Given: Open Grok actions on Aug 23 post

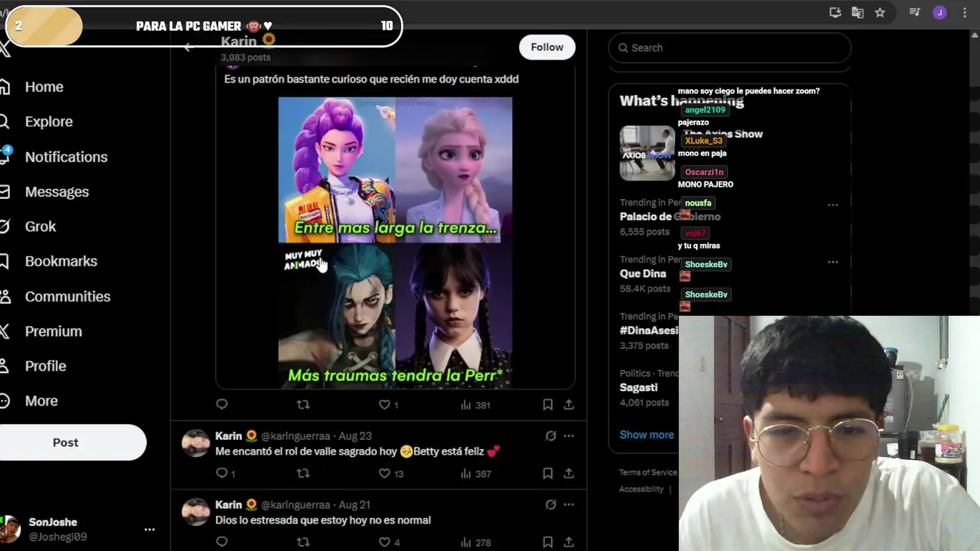Looking at the screenshot, I should pos(550,436).
